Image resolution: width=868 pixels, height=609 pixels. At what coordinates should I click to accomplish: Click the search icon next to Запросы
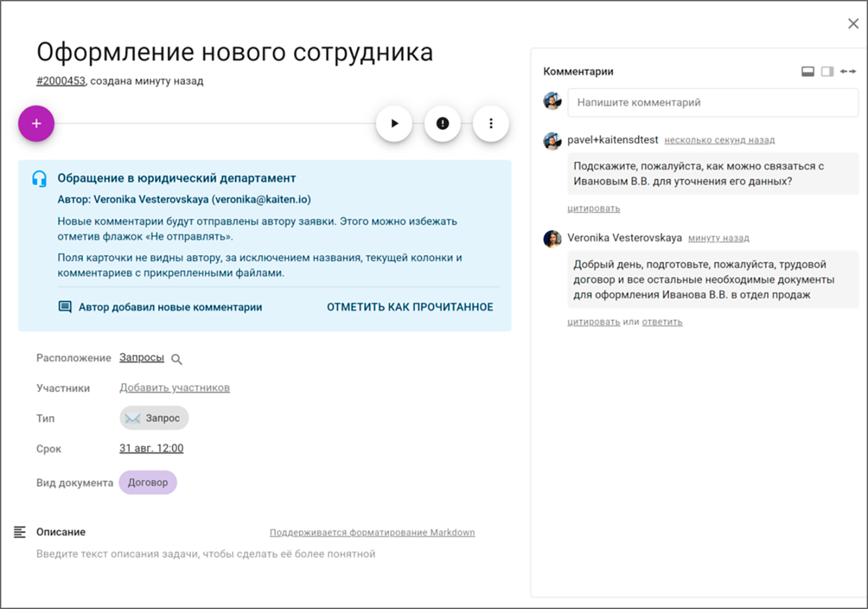(x=177, y=359)
